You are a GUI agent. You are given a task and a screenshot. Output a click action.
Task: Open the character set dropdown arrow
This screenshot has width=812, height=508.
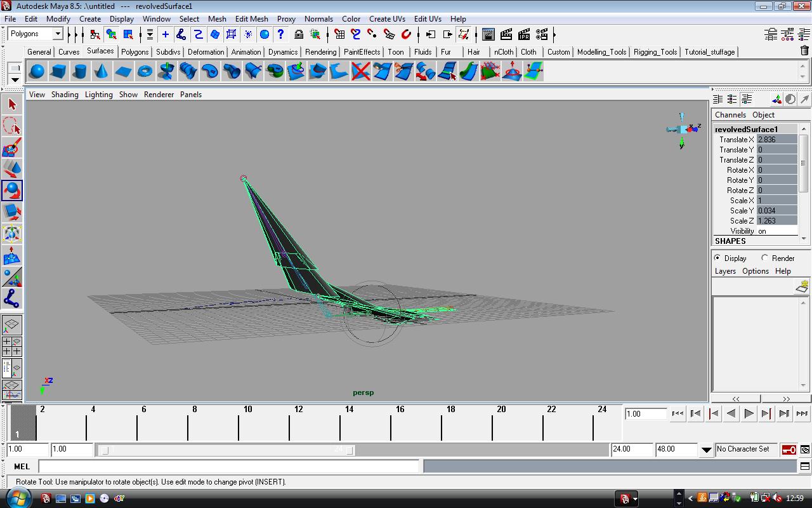point(706,450)
